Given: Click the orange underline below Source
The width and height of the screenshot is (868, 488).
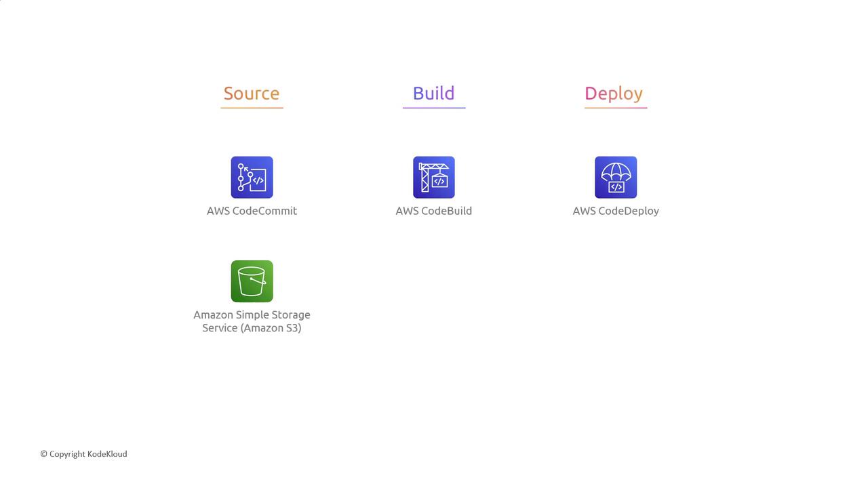Looking at the screenshot, I should pyautogui.click(x=252, y=107).
